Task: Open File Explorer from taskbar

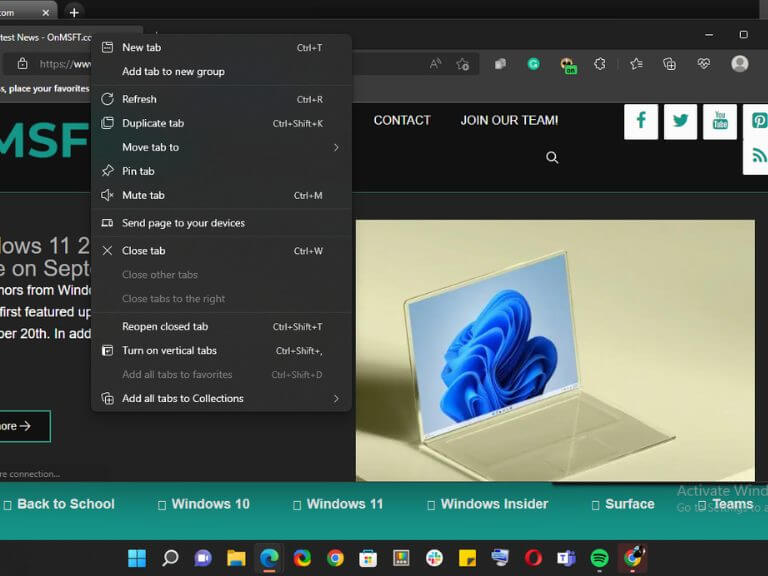Action: coord(236,558)
